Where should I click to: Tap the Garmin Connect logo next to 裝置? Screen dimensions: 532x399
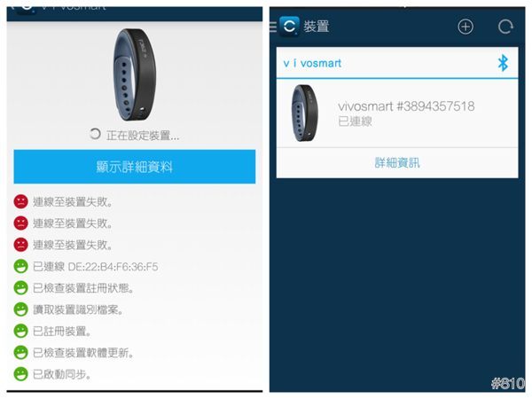(x=289, y=26)
